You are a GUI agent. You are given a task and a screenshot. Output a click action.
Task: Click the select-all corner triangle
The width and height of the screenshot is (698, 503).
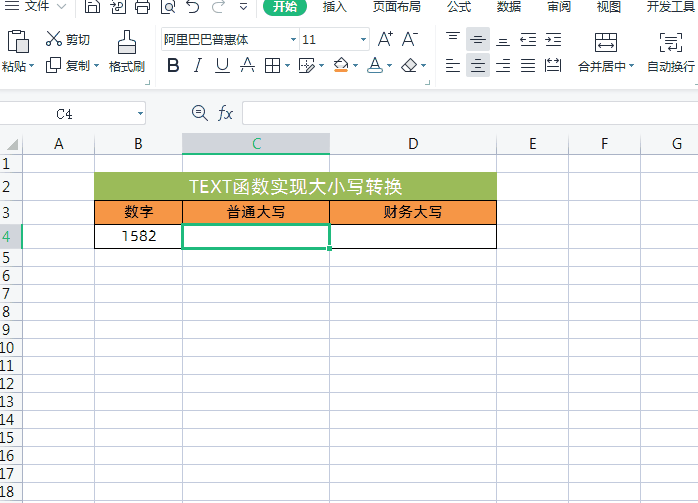pos(12,144)
